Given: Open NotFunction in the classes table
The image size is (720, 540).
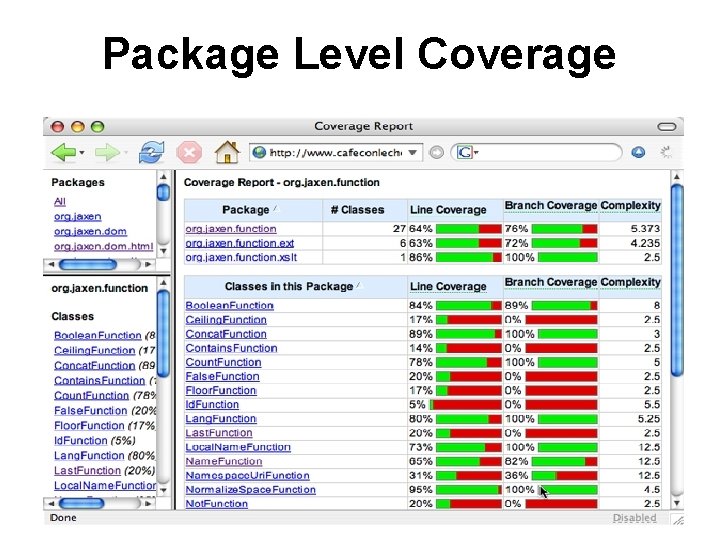Looking at the screenshot, I should (217, 504).
